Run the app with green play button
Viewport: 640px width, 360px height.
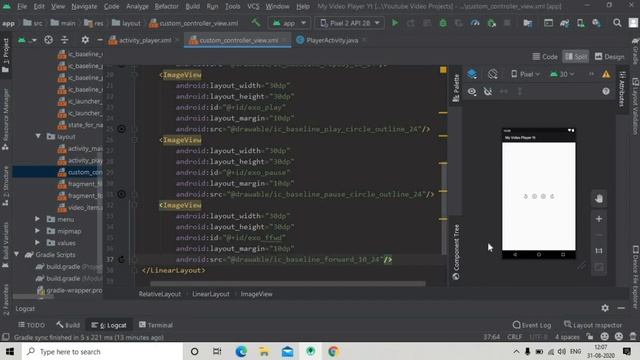tap(395, 23)
